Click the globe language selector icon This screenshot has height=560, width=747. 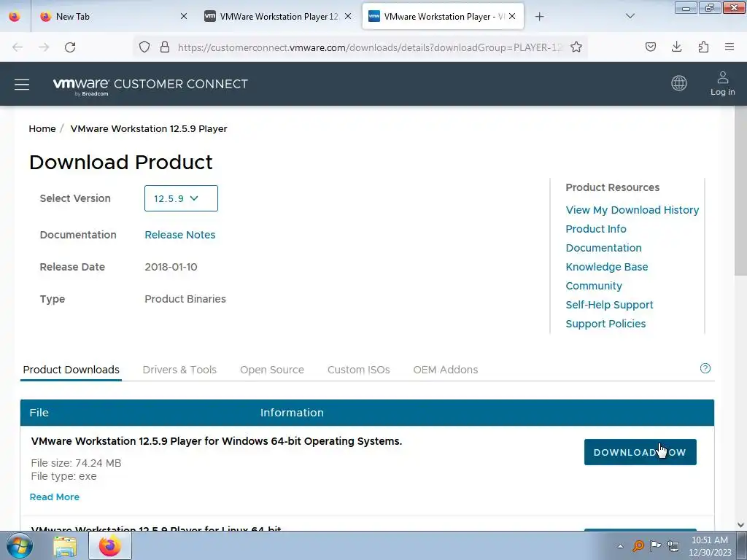[679, 83]
